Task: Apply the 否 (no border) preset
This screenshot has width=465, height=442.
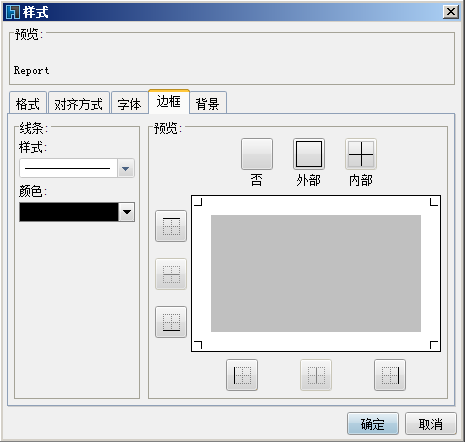Action: point(257,154)
